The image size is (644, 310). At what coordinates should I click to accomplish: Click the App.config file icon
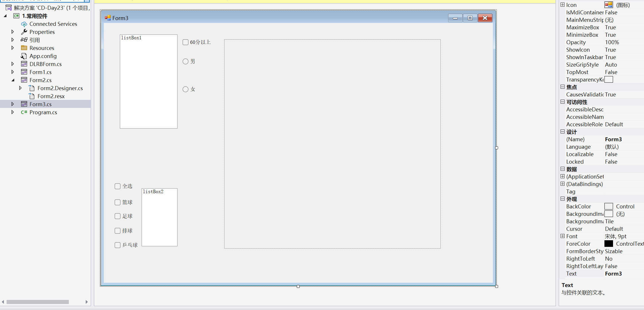pos(24,56)
